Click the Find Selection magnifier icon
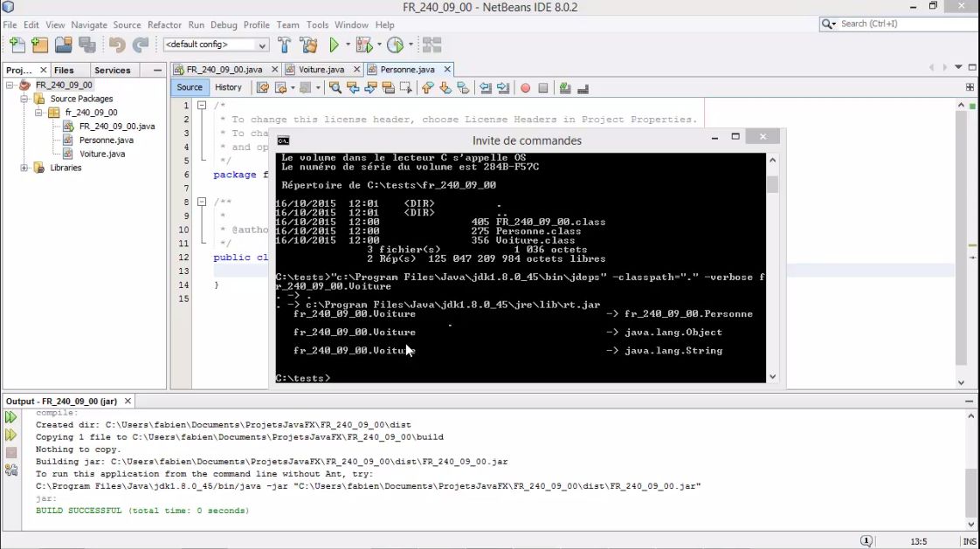 click(x=335, y=88)
